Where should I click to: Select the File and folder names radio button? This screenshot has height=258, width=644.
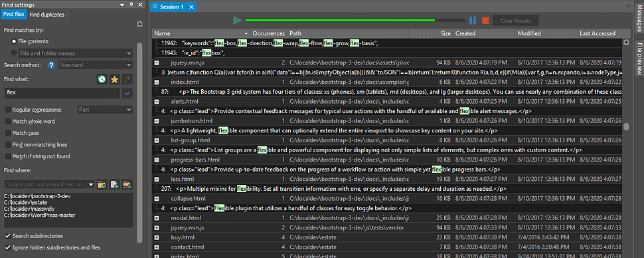15,53
